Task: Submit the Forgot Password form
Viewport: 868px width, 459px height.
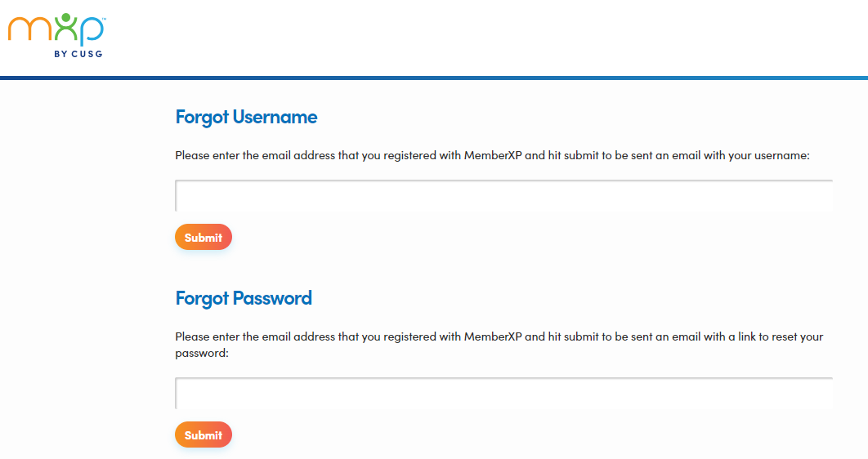Action: tap(204, 435)
